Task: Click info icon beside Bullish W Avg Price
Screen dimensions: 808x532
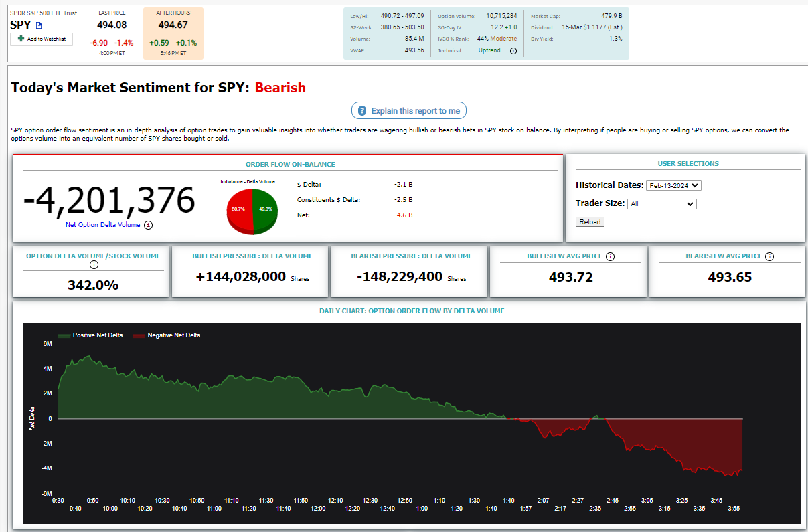Action: [611, 256]
